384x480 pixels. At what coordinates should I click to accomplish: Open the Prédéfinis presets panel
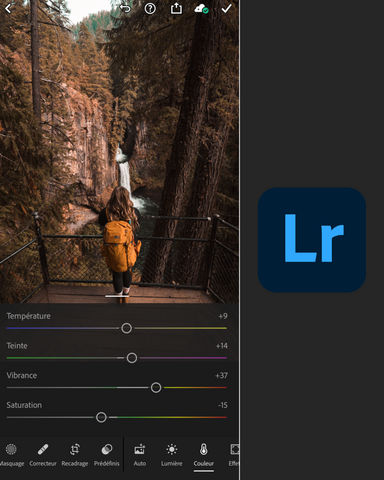tap(107, 455)
